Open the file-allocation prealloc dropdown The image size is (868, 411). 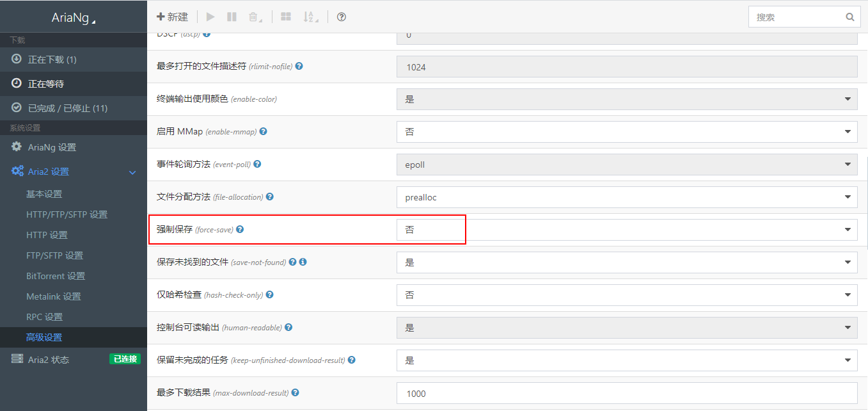click(626, 197)
